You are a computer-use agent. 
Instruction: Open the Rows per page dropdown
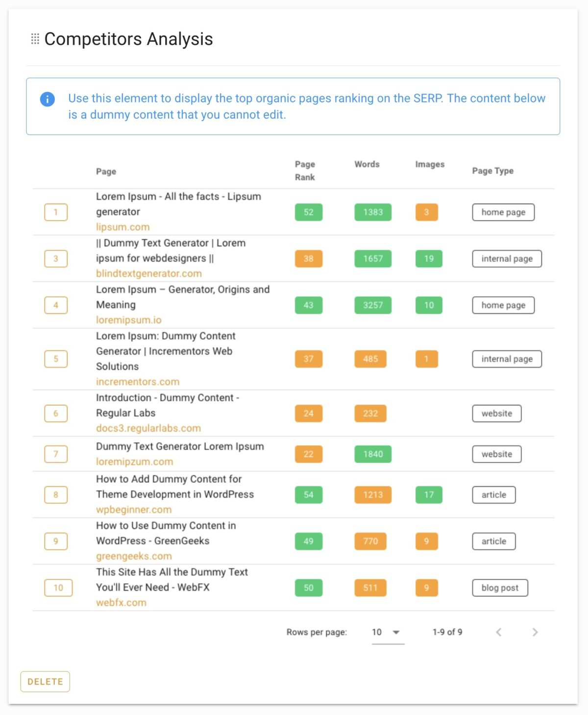click(x=387, y=632)
